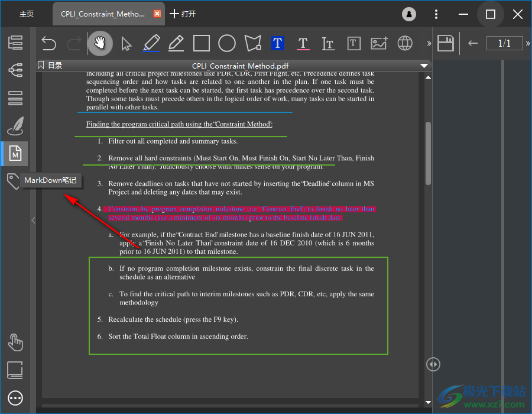Click the scroll down arrow

pyautogui.click(x=428, y=402)
